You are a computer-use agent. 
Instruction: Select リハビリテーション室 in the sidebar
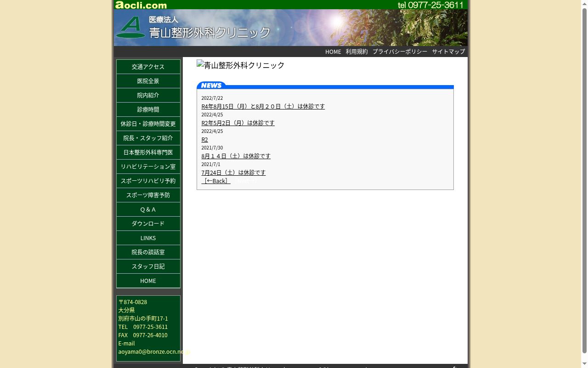pos(148,167)
